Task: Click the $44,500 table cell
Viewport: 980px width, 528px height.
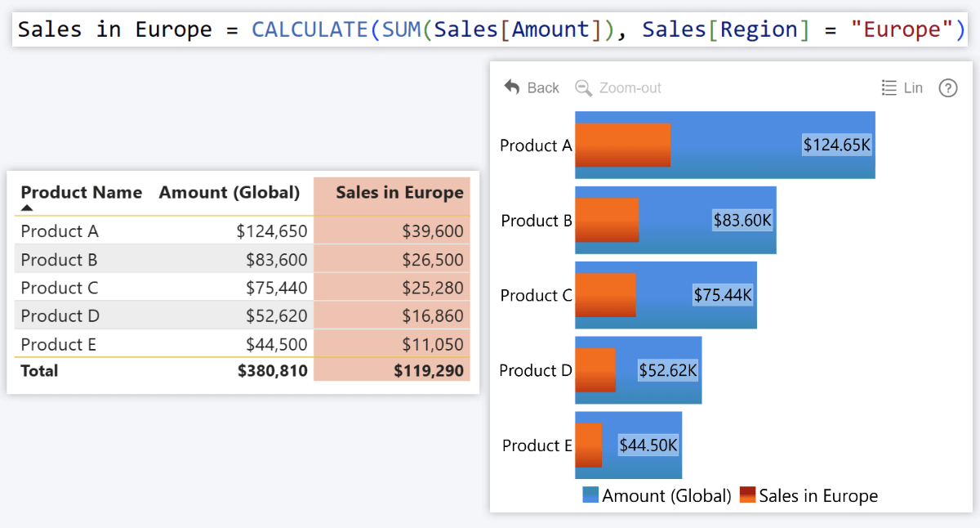Action: tap(277, 344)
